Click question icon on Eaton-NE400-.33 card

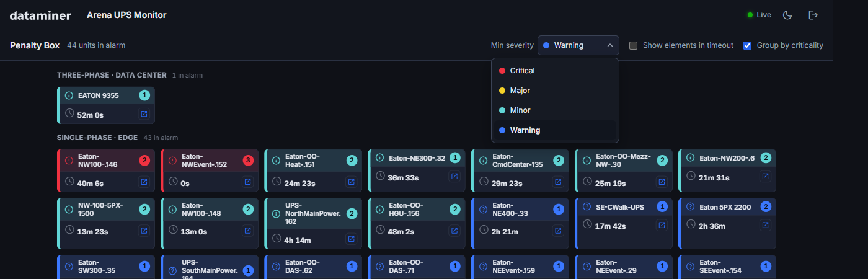484,210
